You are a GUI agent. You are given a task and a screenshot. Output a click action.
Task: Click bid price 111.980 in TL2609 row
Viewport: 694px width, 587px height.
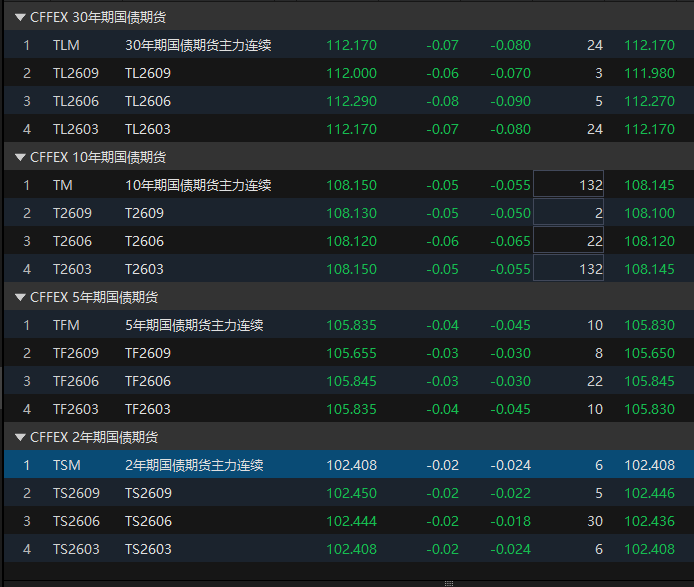point(649,73)
